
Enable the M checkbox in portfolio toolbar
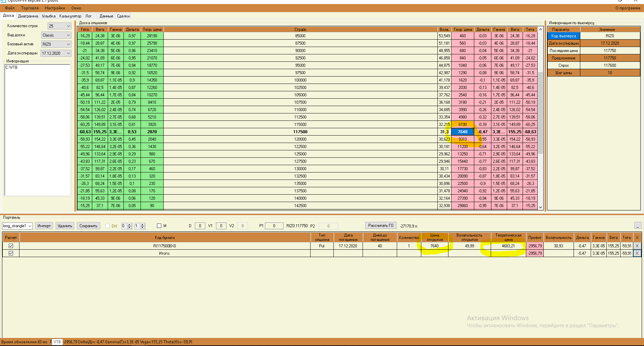coord(159,226)
